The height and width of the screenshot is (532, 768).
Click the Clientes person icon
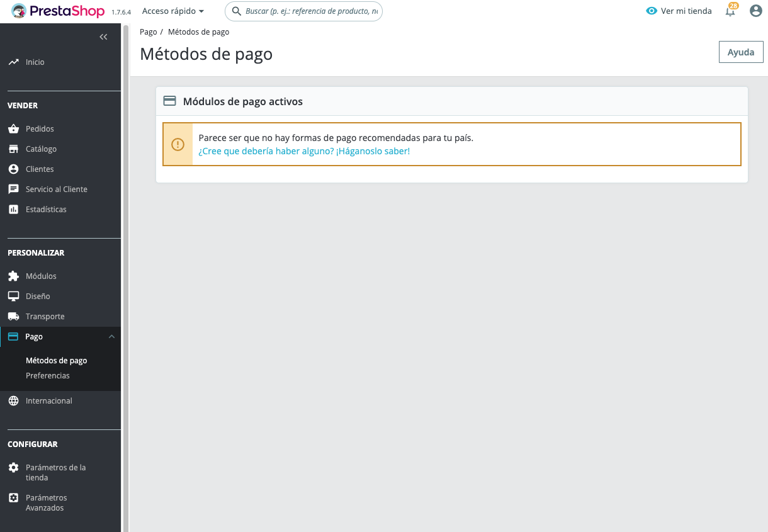[x=13, y=169]
